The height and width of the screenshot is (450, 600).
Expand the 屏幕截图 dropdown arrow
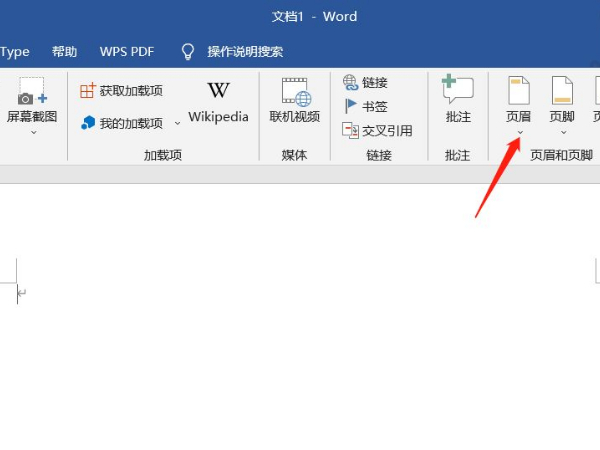point(32,132)
